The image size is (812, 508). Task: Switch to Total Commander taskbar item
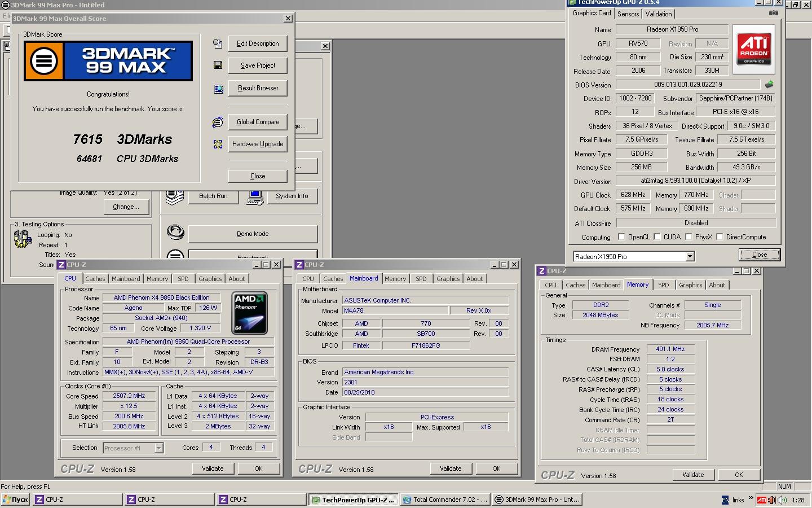click(x=445, y=500)
